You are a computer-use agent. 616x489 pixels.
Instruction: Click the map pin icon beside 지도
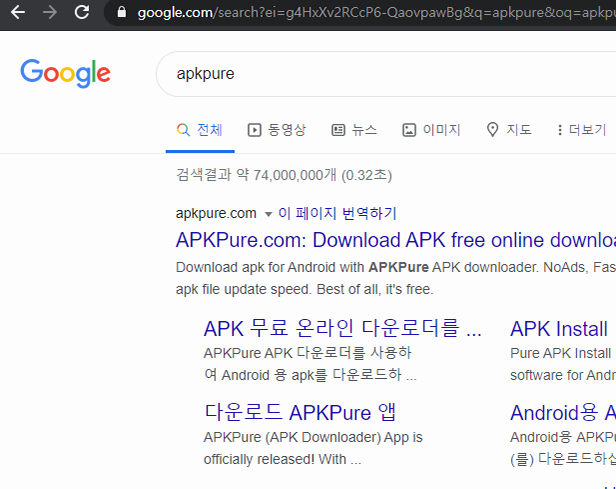(492, 130)
